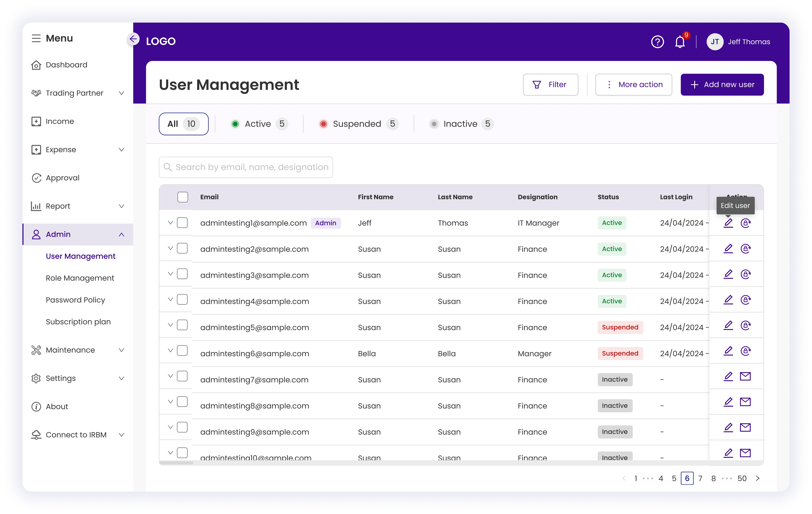Open the notifications bell

pos(680,42)
